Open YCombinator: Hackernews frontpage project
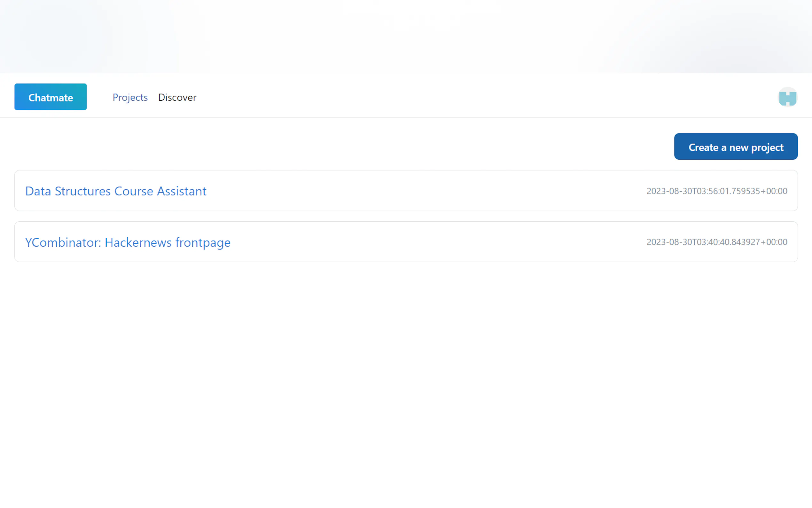812x508 pixels. 128,242
